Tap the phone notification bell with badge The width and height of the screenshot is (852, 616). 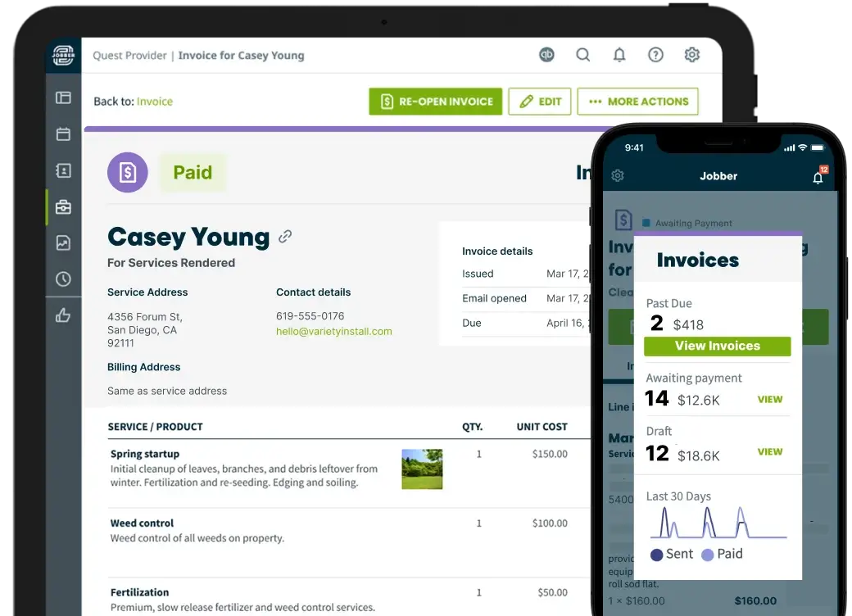tap(819, 175)
